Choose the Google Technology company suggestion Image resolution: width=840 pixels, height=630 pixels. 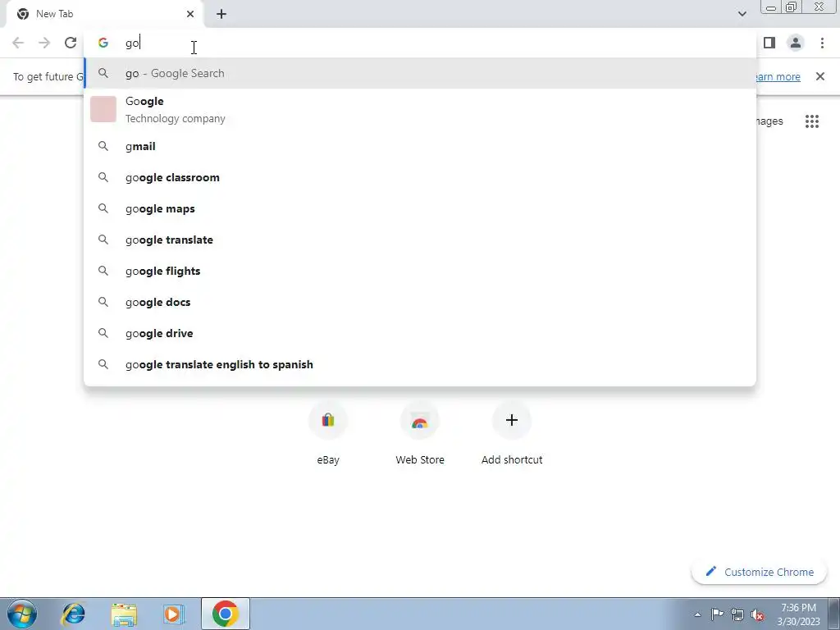pos(420,109)
